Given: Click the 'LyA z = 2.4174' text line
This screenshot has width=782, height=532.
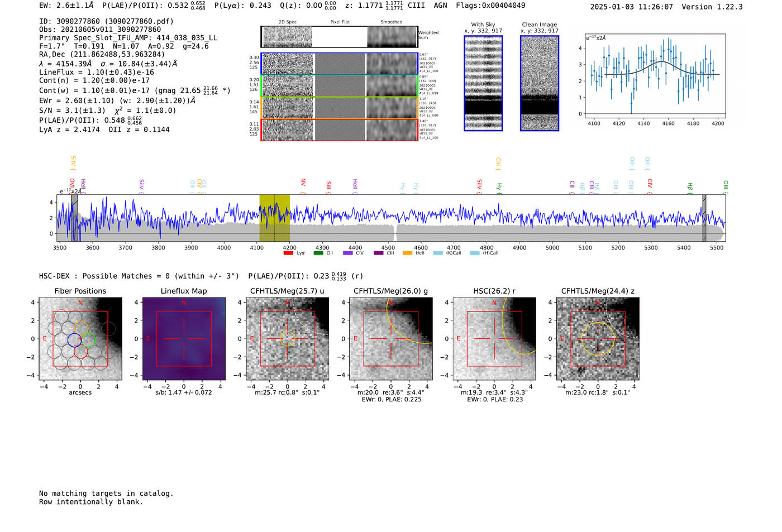Looking at the screenshot, I should [x=69, y=130].
